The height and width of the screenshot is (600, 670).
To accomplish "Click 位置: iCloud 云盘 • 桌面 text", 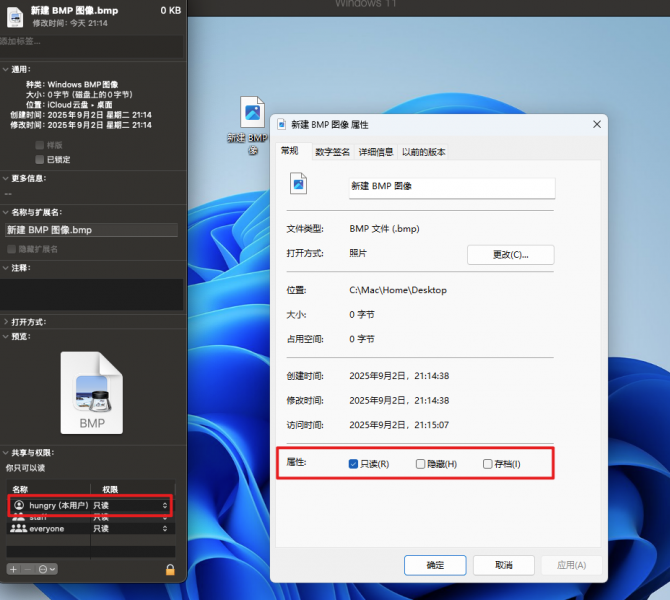I will [69, 105].
